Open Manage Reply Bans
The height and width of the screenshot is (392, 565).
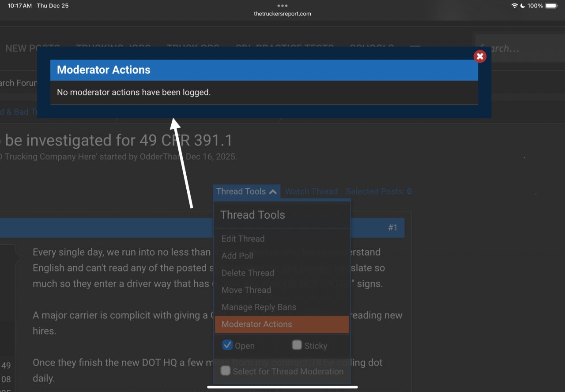[259, 307]
